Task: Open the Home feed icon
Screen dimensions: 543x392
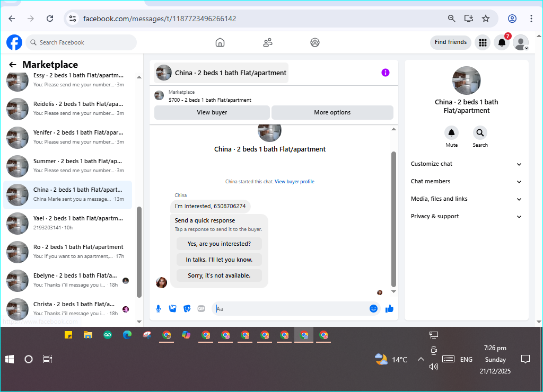Action: tap(220, 42)
